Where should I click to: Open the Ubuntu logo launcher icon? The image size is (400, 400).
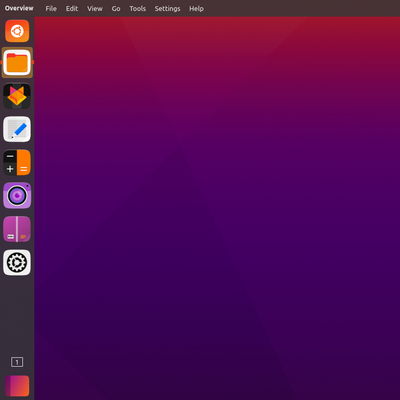pos(17,31)
